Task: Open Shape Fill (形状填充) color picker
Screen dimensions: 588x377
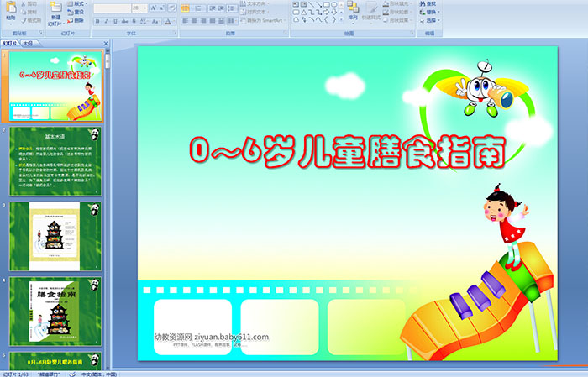Action: 398,3
